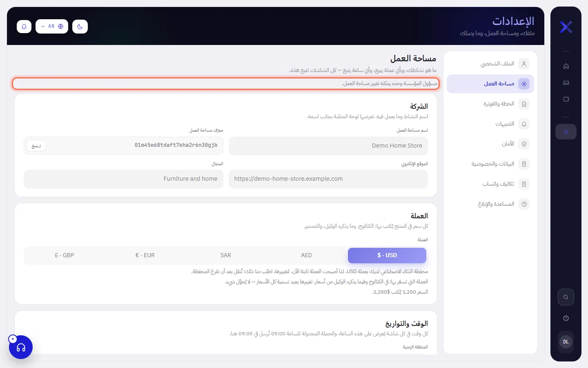Screen dimensions: 588x368
Task: Open search from the dark sidebar
Action: [566, 297]
